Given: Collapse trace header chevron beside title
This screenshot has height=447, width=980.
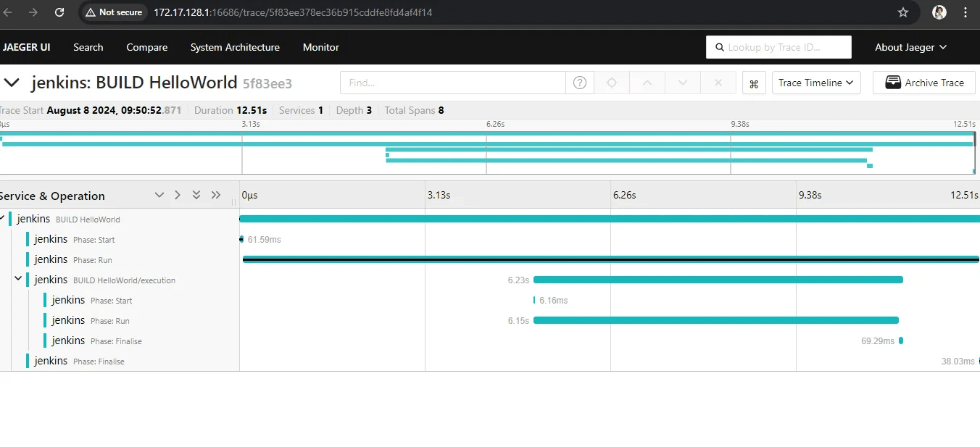Looking at the screenshot, I should pyautogui.click(x=11, y=83).
